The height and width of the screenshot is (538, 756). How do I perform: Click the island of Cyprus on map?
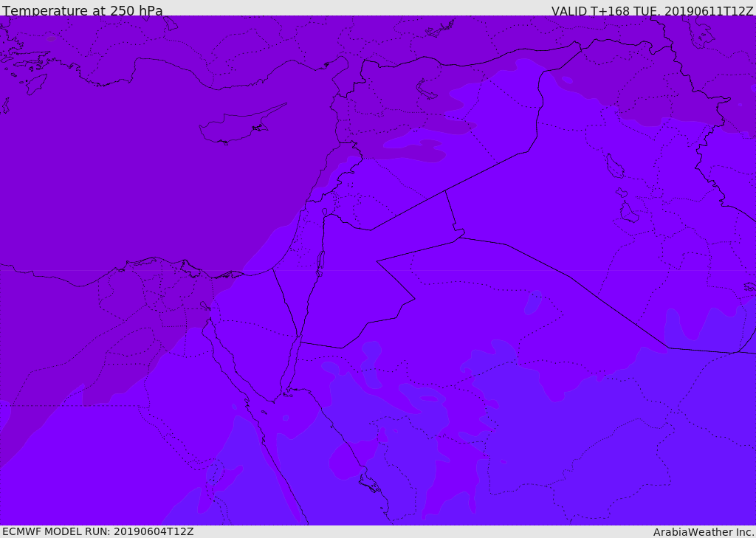click(242, 125)
